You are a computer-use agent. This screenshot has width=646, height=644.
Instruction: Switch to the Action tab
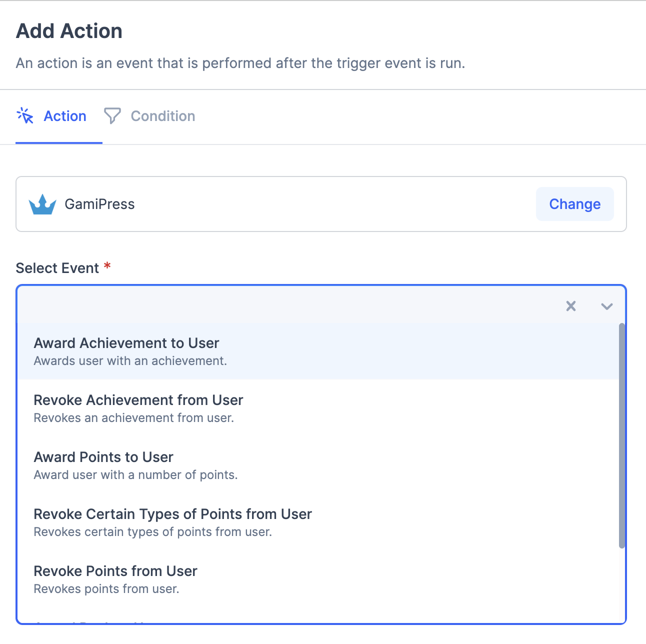click(x=65, y=116)
